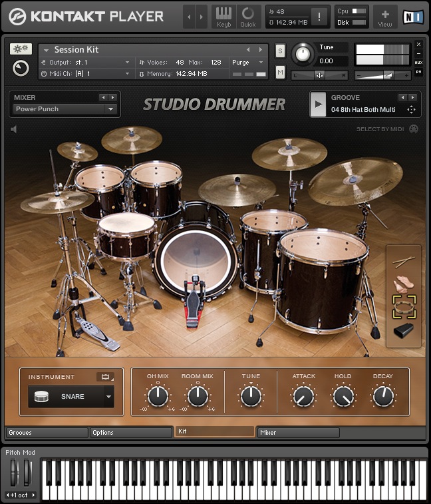This screenshot has width=431, height=504.
Task: Select tambourine percussion icon
Action: [404, 308]
